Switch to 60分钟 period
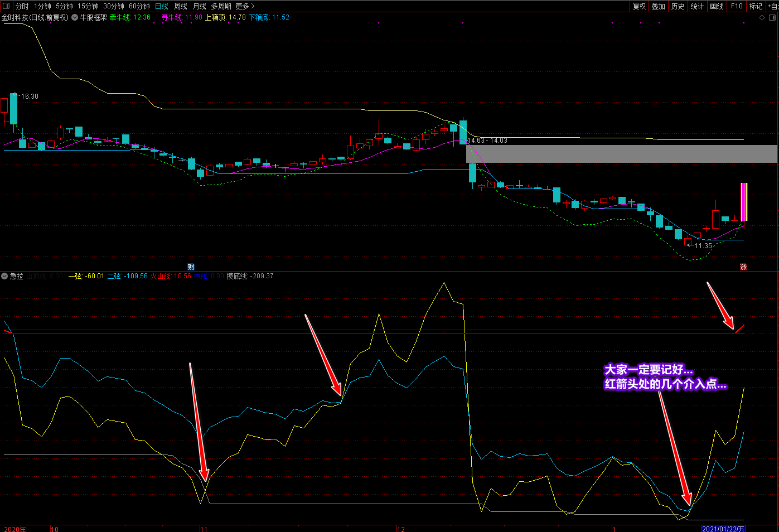The width and height of the screenshot is (779, 532). click(x=139, y=6)
